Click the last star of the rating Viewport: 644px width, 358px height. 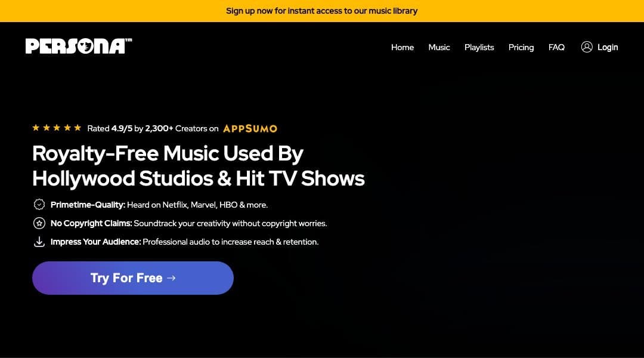(x=77, y=127)
